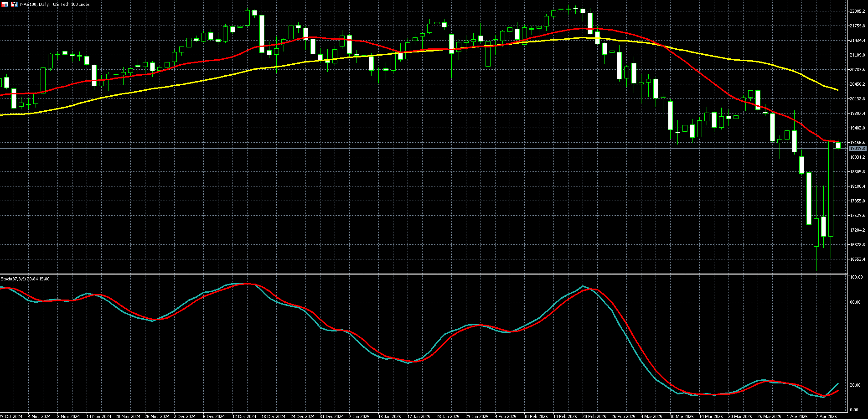Select right end of teal stochastic line
This screenshot has width=868, height=419.
838,384
